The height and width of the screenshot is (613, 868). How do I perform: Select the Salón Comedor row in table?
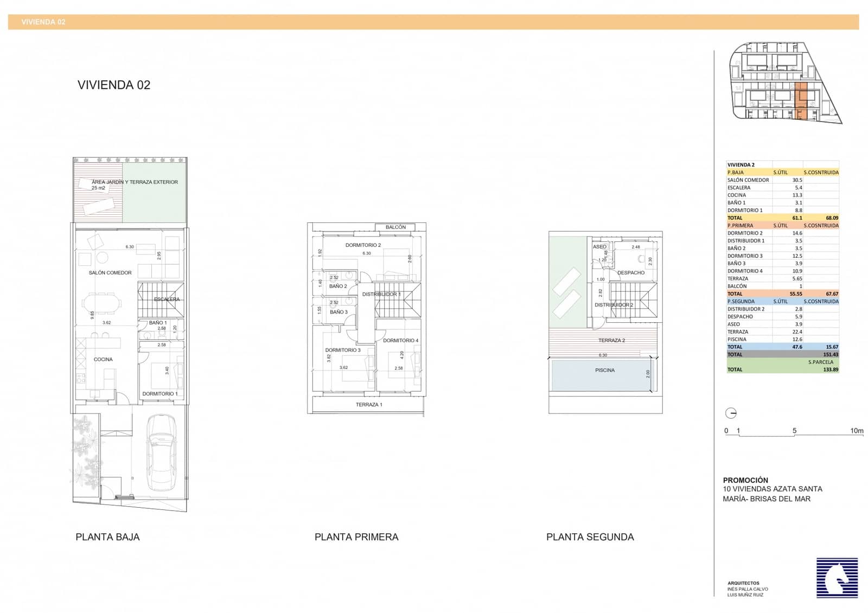[782, 180]
